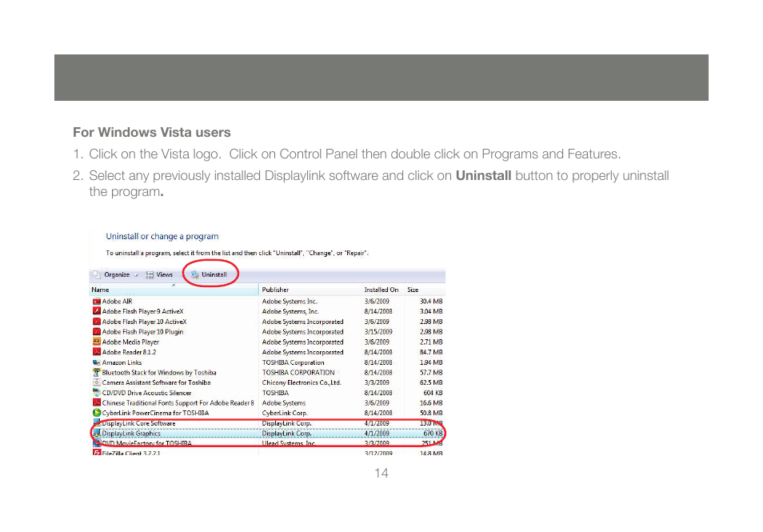Select Adobe Flash Player 10 Plugin entry
This screenshot has height=532, width=763.
(142, 332)
